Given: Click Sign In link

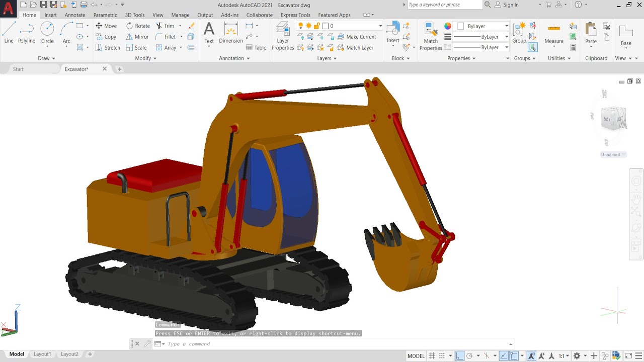Looking at the screenshot, I should 510,5.
